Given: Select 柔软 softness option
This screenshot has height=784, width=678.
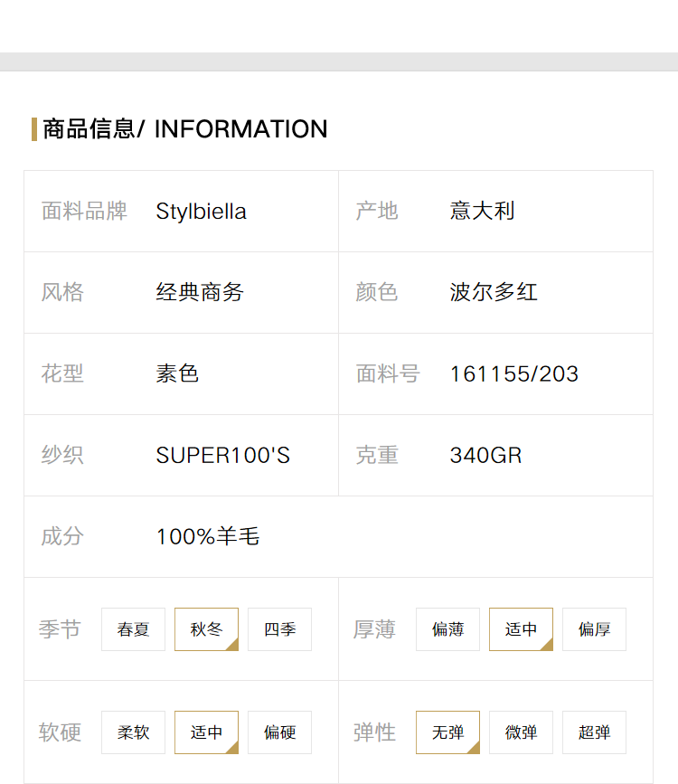Looking at the screenshot, I should [133, 732].
